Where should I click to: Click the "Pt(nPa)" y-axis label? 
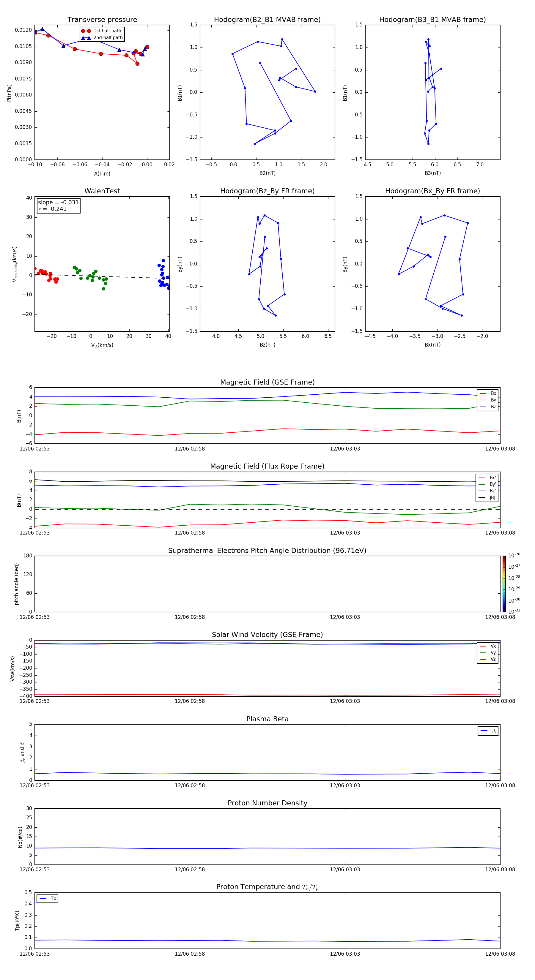9,92
